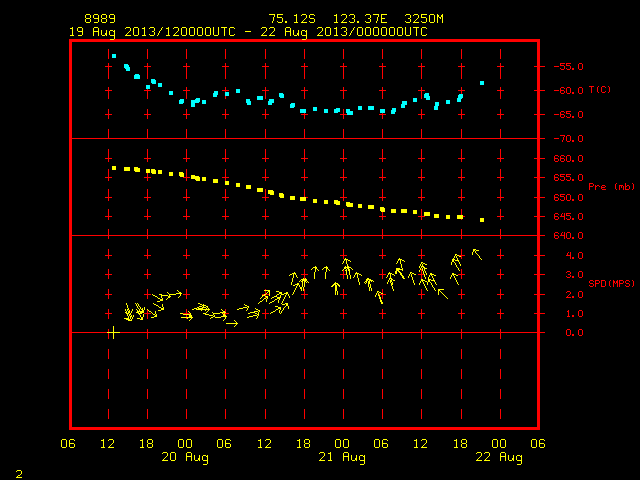Click the 21 Aug date label
The width and height of the screenshot is (640, 480).
342,457
